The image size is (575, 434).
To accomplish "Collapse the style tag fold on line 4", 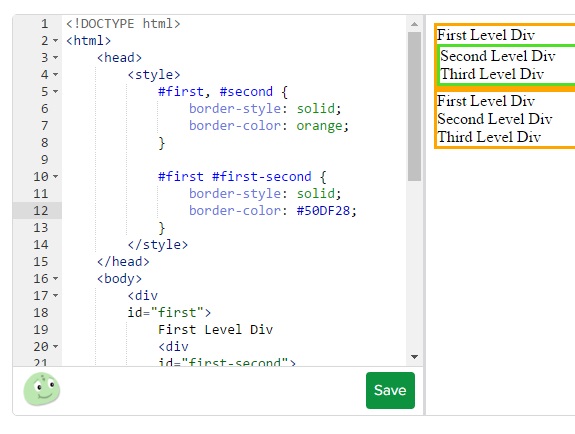I will tap(55, 74).
